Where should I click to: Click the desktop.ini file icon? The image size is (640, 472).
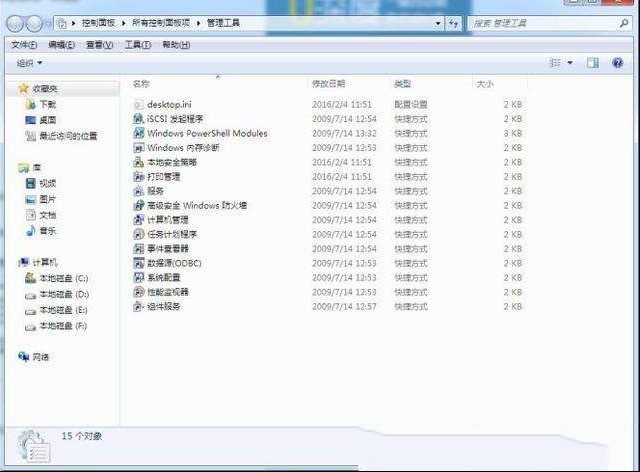coord(139,104)
